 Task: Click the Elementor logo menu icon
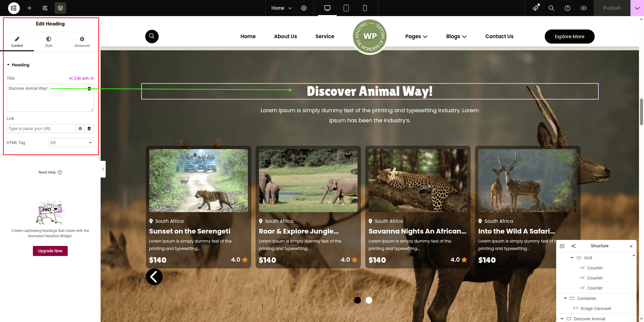[x=14, y=8]
